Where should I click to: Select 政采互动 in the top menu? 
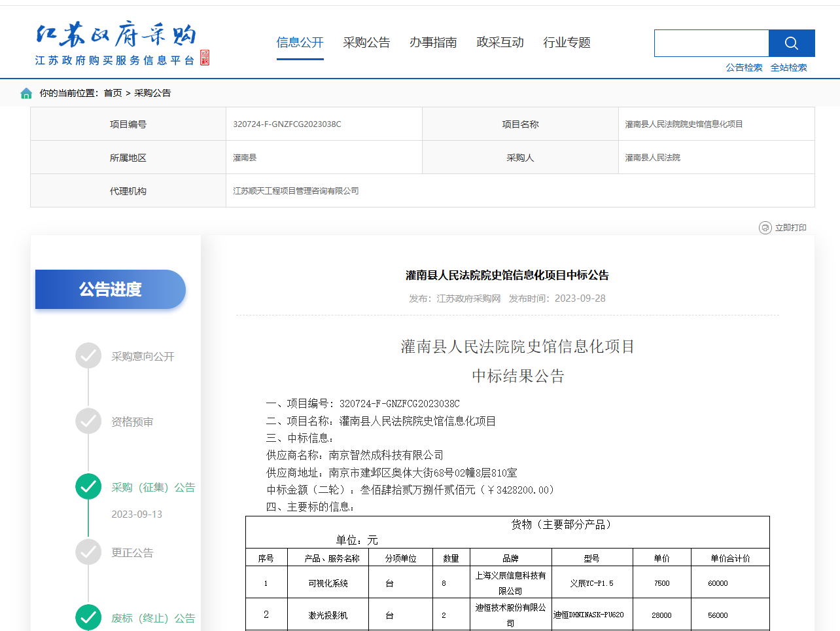click(500, 43)
